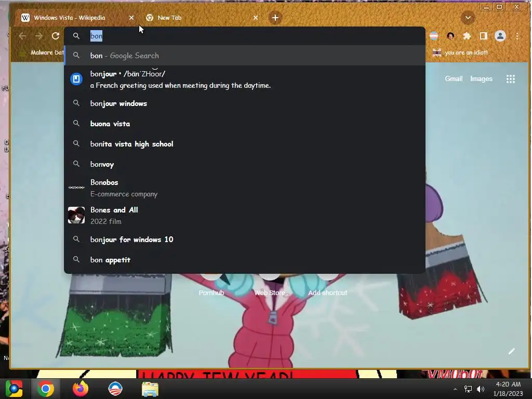Close the New Tab tab

[256, 18]
